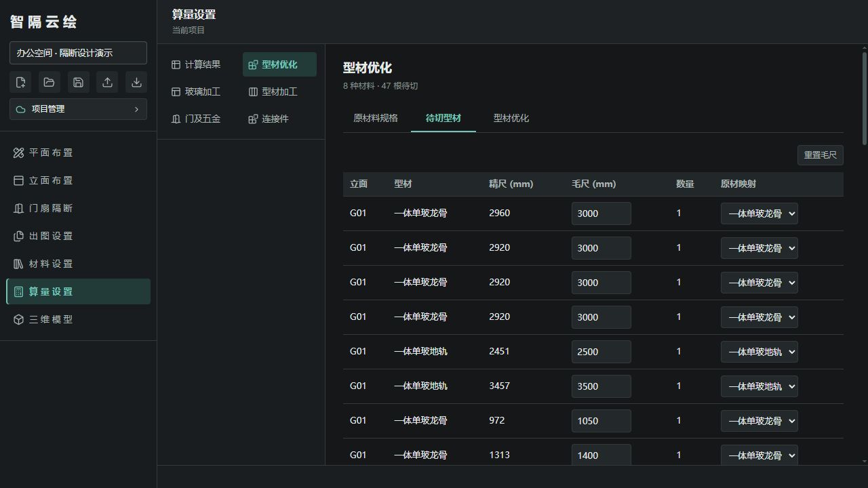Screen dimensions: 868x488
Task: Click the 毛尺 field of the 2960 row
Action: tap(601, 213)
